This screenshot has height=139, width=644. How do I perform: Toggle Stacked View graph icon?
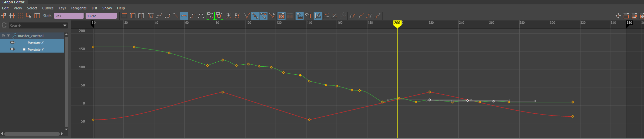tap(326, 16)
